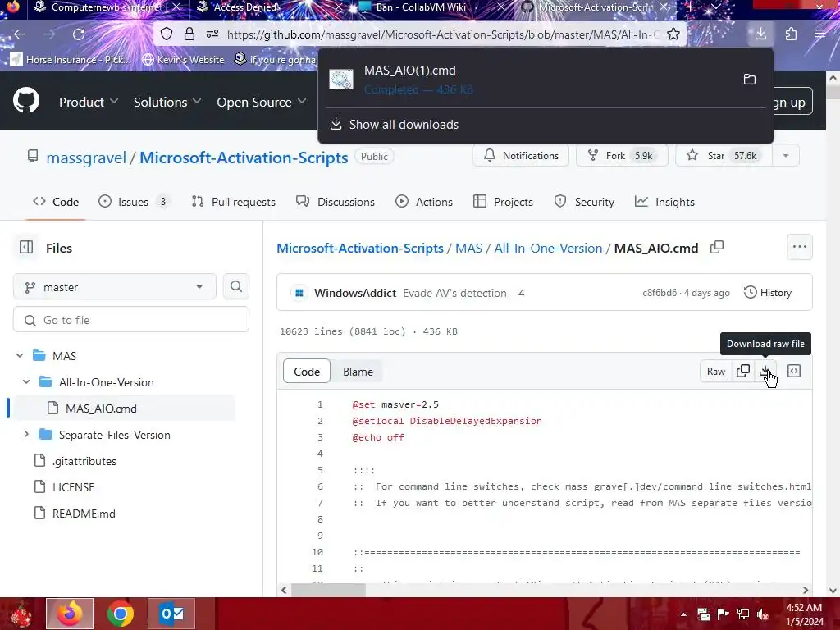Image resolution: width=840 pixels, height=630 pixels.
Task: Open the massgravel user link
Action: pyautogui.click(x=85, y=157)
